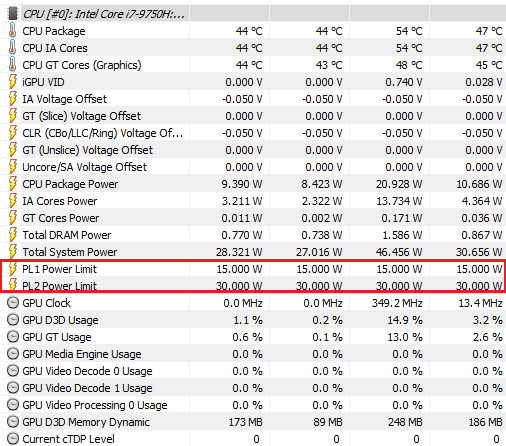Select the CPU [#0]: Intel Core i7-9750H header
Screen dimensions: 506x446
(x=104, y=14)
